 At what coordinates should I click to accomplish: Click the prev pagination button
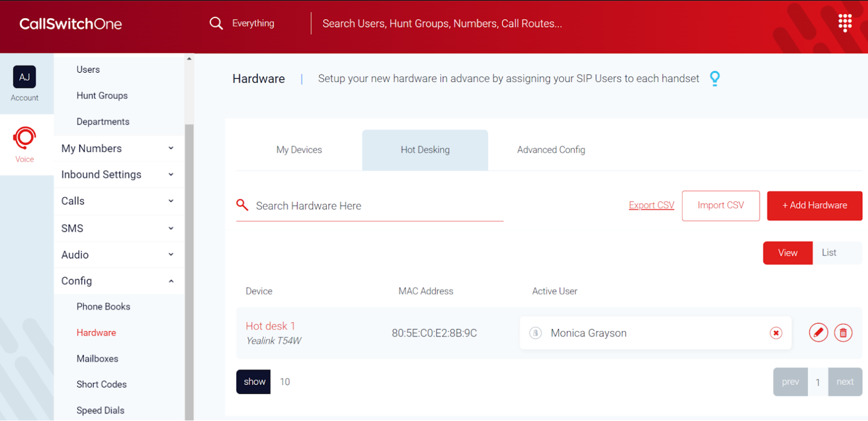[790, 382]
